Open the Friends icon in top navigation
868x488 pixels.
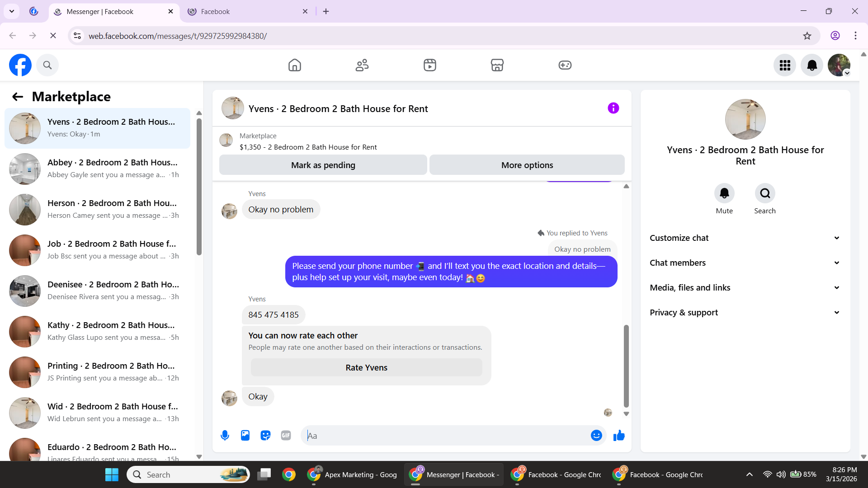click(362, 65)
